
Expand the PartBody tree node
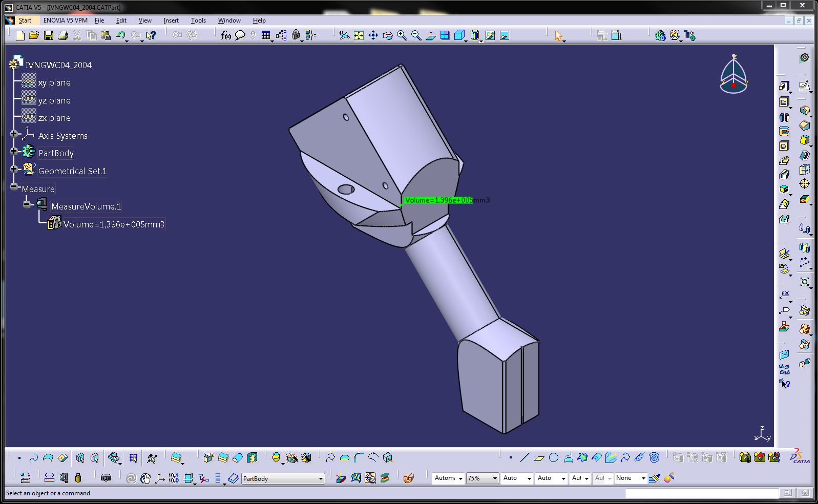click(14, 152)
